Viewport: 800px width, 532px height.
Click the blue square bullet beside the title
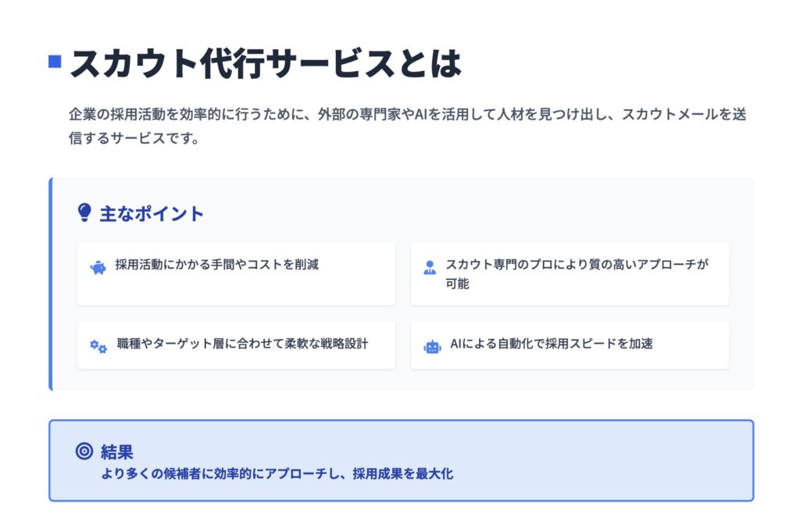55,61
